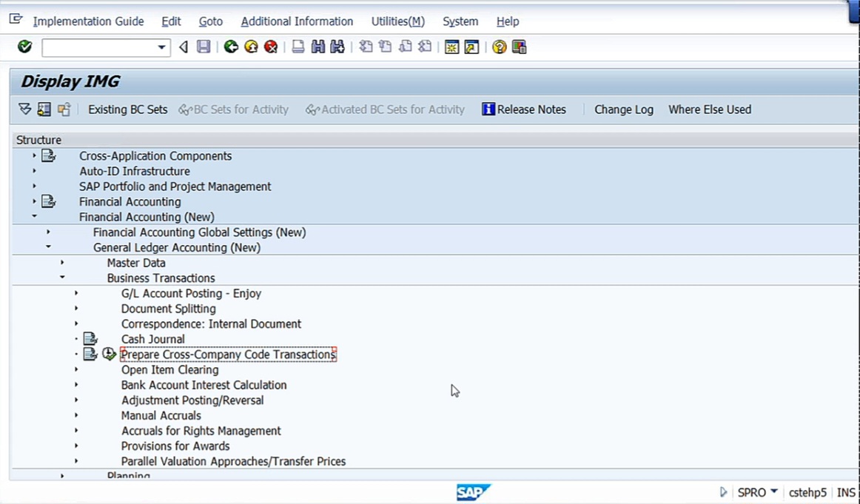Open documentation icon for Cross-Application Components

click(x=49, y=155)
